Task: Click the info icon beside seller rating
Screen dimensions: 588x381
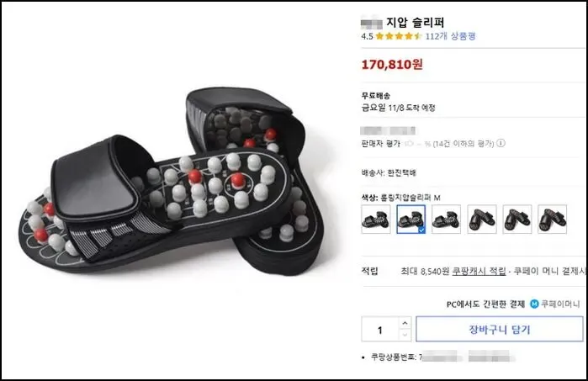Action: [501, 143]
